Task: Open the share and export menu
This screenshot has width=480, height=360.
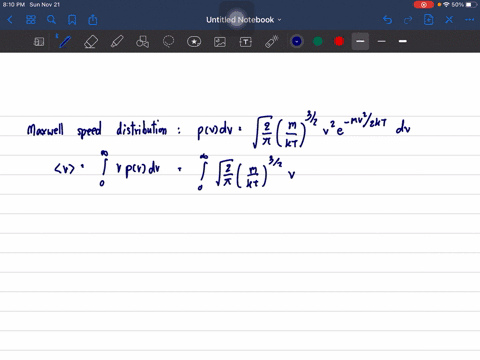Action: tap(93, 20)
